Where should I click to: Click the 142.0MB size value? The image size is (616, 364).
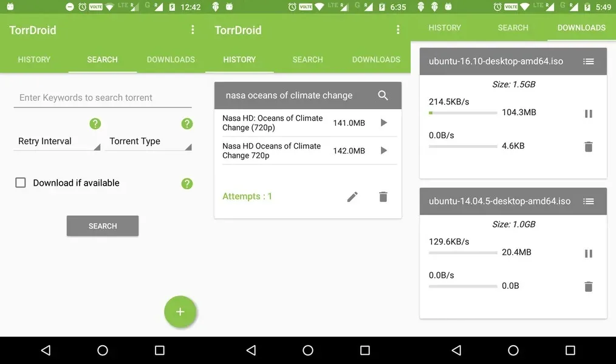pyautogui.click(x=349, y=151)
